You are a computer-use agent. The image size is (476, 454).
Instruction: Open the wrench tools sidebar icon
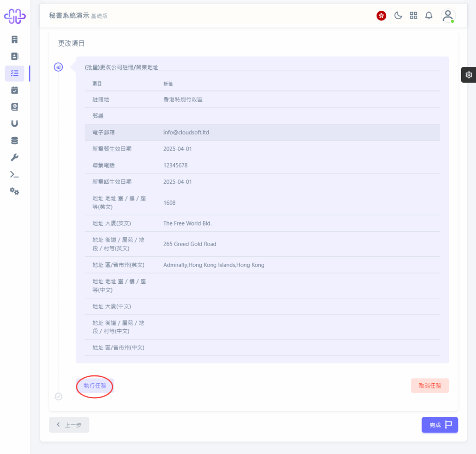[14, 157]
